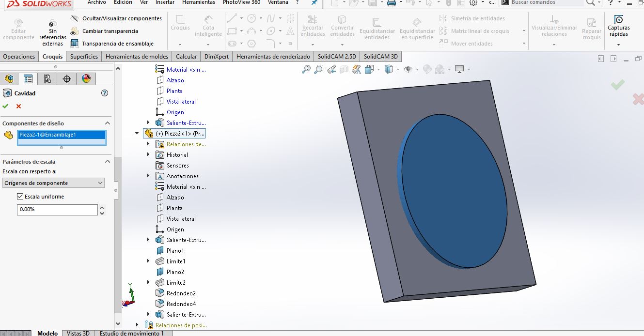This screenshot has width=644, height=336.
Task: Click Cambiar transparencia tool
Action: (110, 31)
